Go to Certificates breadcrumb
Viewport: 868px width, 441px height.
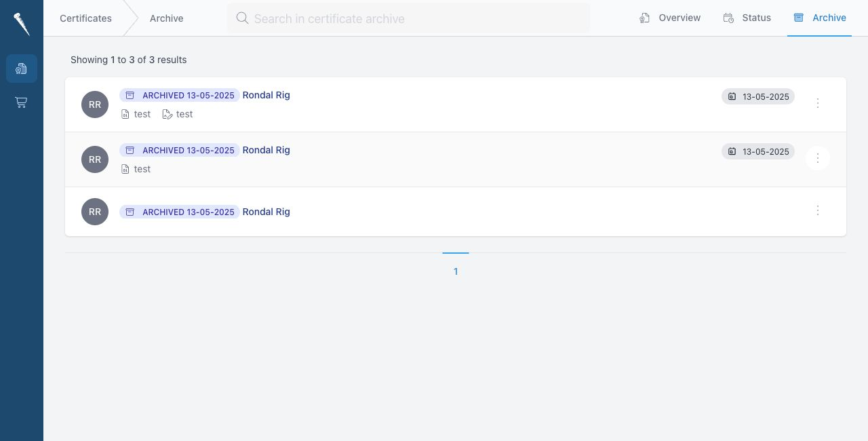[85, 18]
